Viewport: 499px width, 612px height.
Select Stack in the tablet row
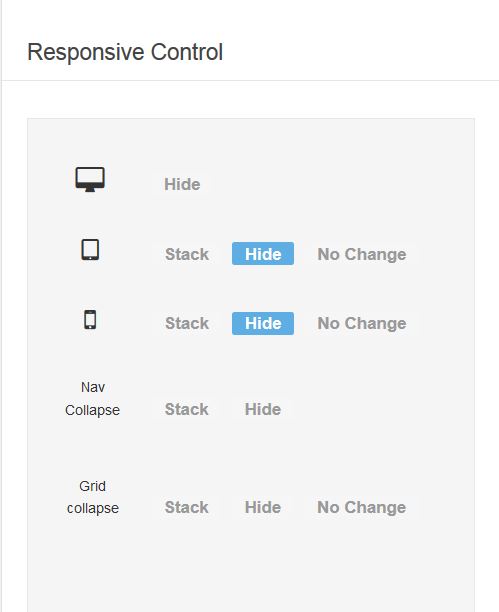[x=187, y=254]
